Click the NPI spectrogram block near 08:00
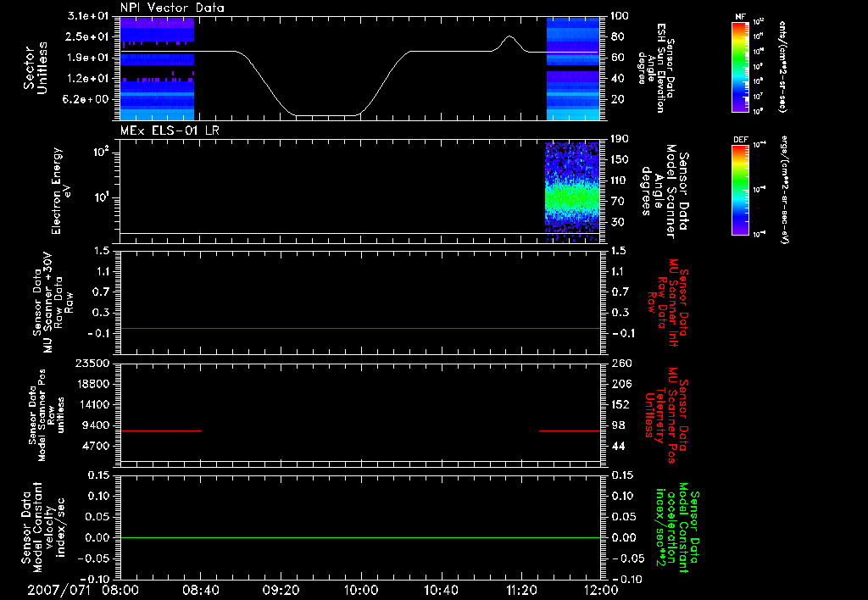 pos(157,69)
